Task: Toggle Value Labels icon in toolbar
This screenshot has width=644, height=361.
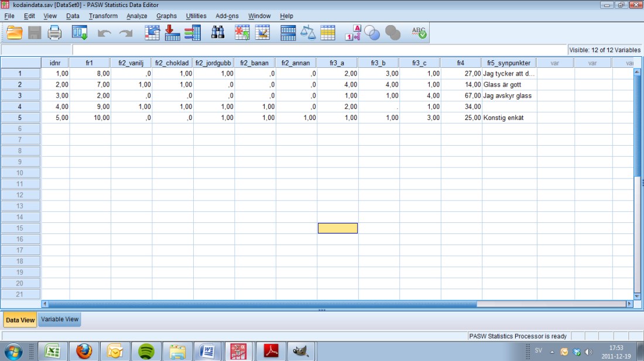Action: [353, 33]
